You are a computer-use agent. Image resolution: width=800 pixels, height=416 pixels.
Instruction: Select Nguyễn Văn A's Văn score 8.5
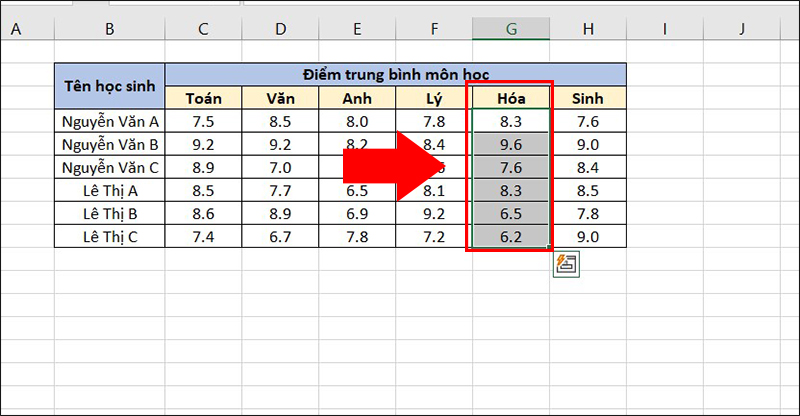280,121
